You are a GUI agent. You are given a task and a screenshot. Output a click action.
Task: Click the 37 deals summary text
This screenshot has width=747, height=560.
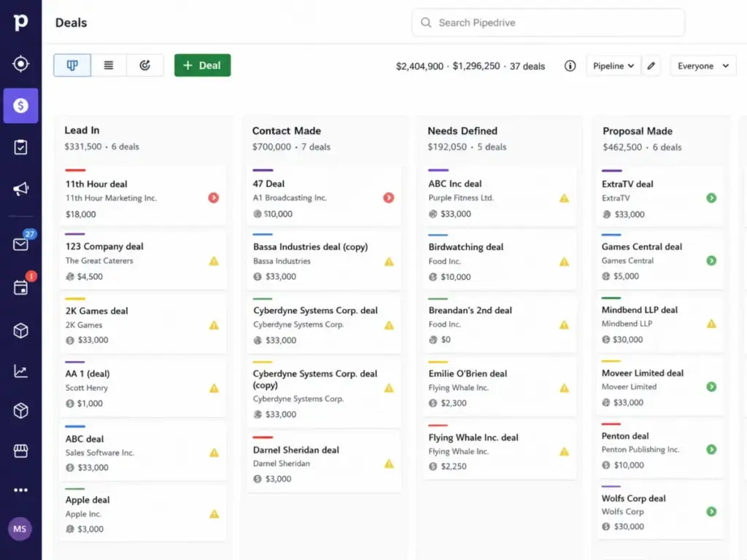pyautogui.click(x=527, y=66)
